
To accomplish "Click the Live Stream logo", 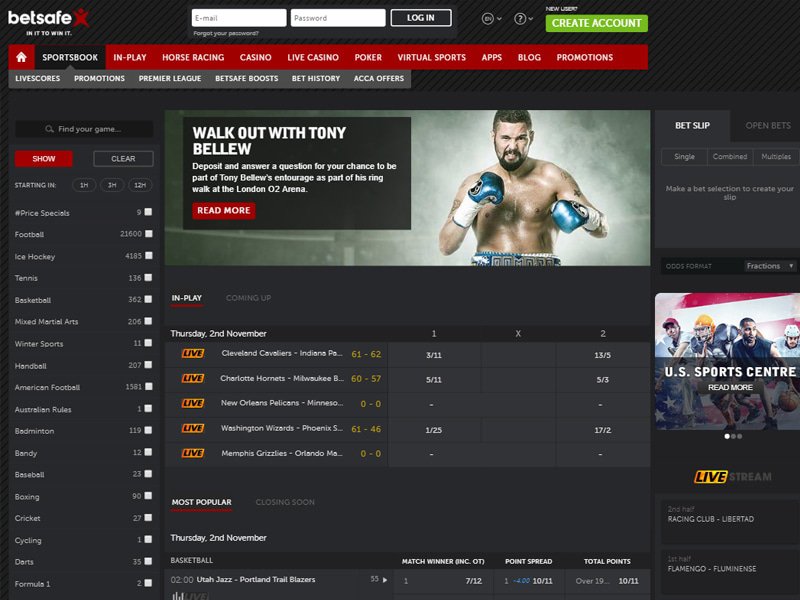I will [x=732, y=477].
